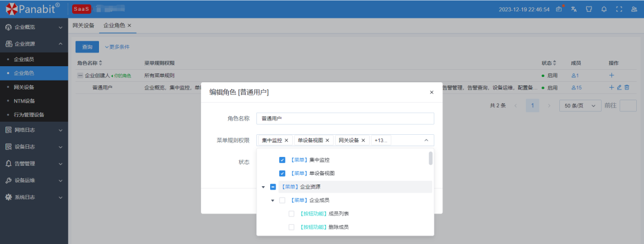The height and width of the screenshot is (244, 644).
Task: Remove the 单设备视图 tag
Action: [x=327, y=140]
